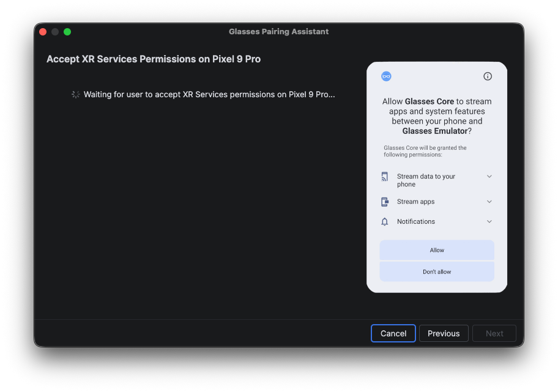Click the "Notifications" label
Image resolution: width=558 pixels, height=392 pixels.
415,221
